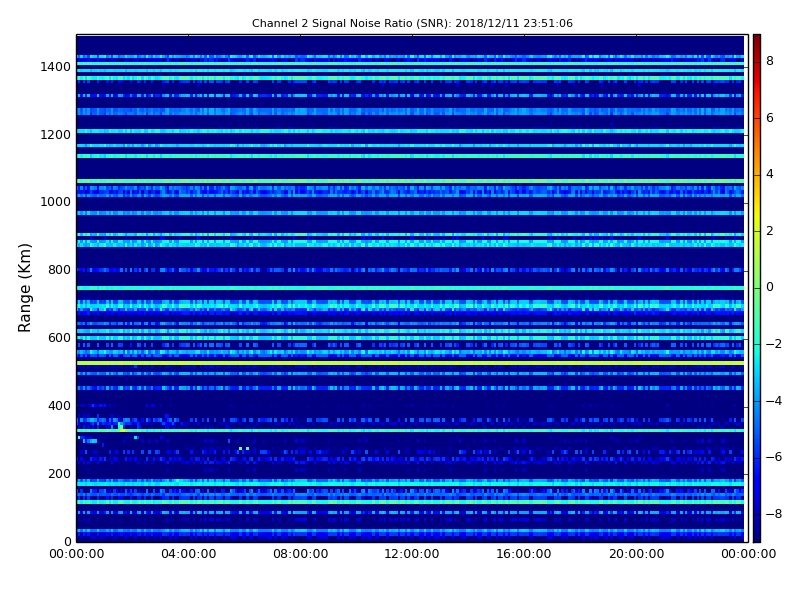The image size is (800, 600).
Task: Click the yellow-green SNR band near 520 km
Action: (x=410, y=363)
